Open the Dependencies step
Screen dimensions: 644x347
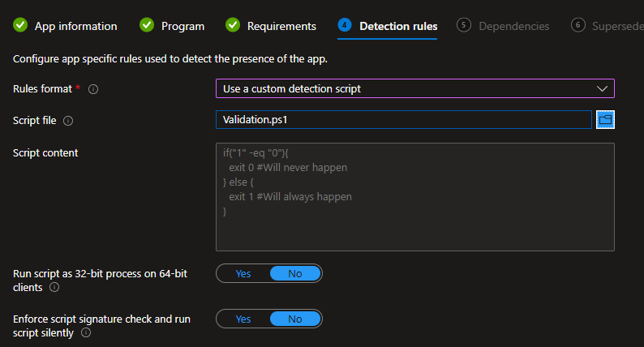point(513,26)
